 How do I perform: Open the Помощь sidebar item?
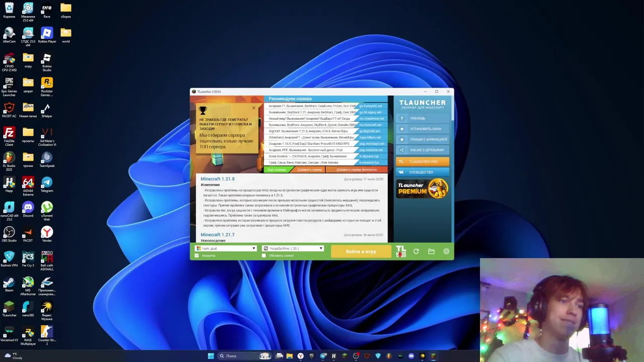pyautogui.click(x=423, y=118)
